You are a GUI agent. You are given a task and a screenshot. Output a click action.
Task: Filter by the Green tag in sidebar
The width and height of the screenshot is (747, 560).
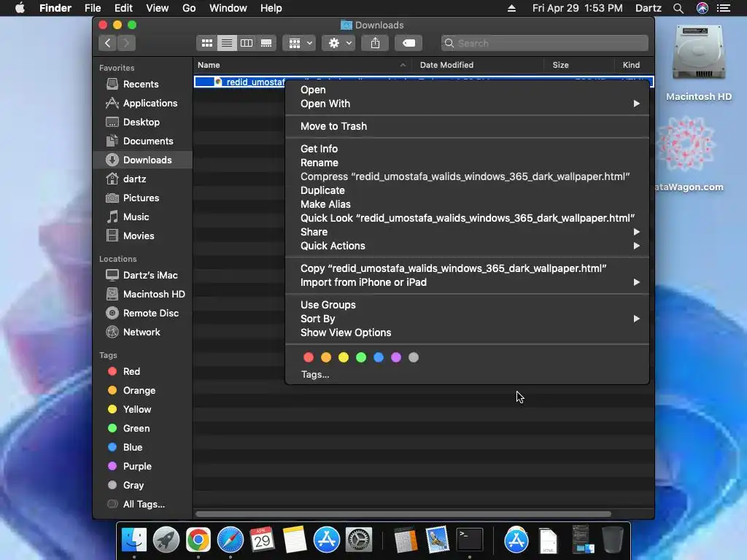pos(143,429)
